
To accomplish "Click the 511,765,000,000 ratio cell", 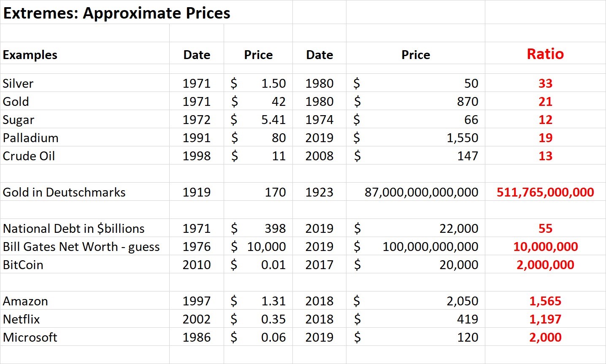I will 545,192.
